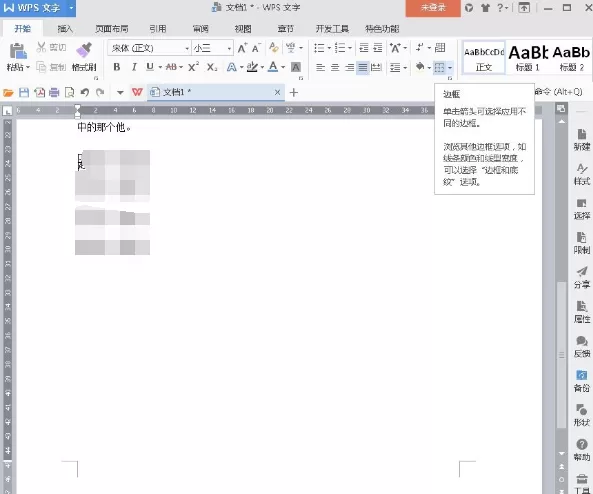This screenshot has width=593, height=494.
Task: Open the 备份 side panel icon
Action: [x=582, y=381]
